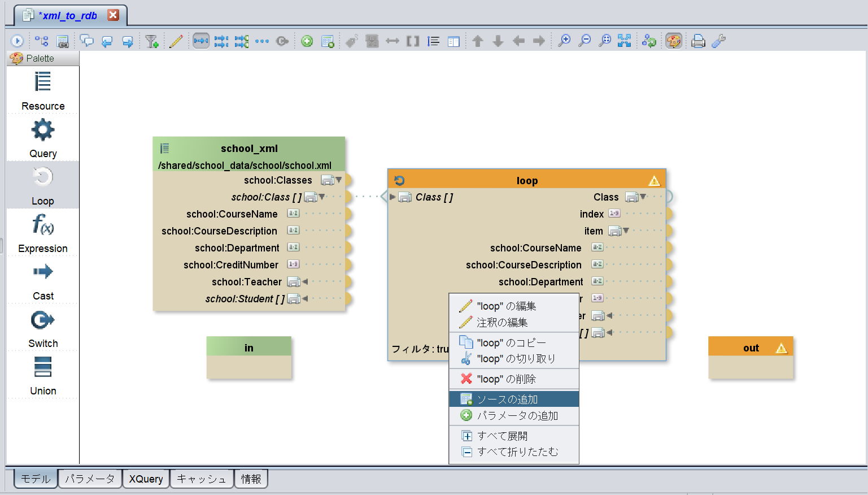Image resolution: width=868 pixels, height=495 pixels.
Task: Click the comment bubbles toolbar icon
Action: click(86, 41)
